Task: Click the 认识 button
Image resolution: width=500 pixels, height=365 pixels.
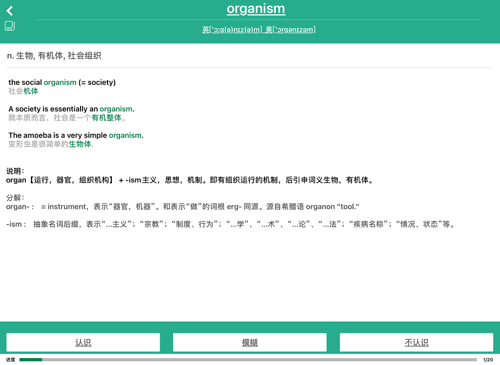Action: [x=83, y=342]
